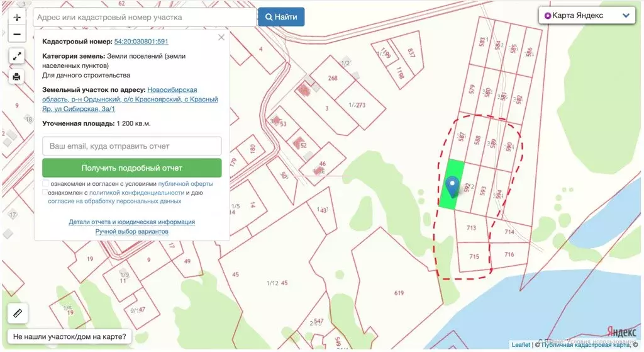Check the public offer agreement checkbox

[45, 183]
